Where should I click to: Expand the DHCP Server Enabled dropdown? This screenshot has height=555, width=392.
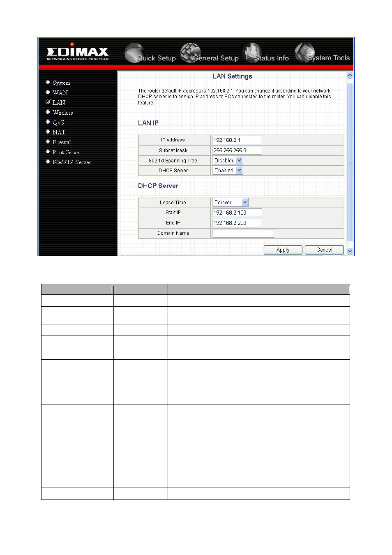point(228,170)
